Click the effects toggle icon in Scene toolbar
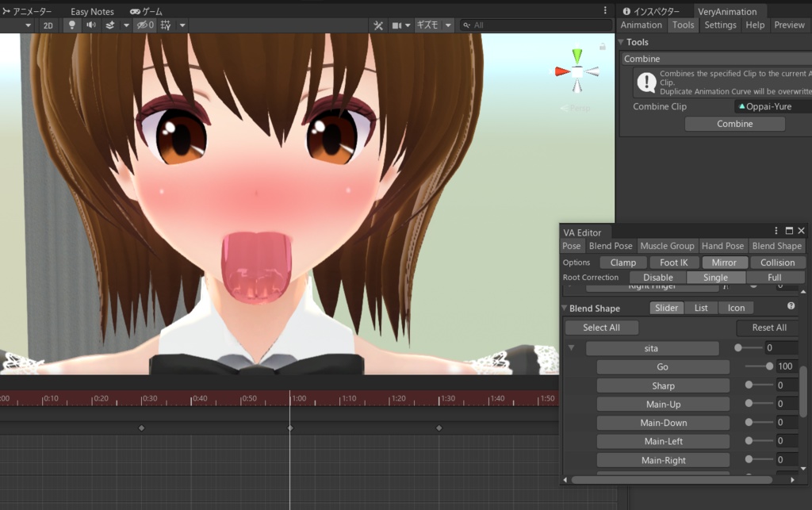Viewport: 812px width, 510px height. click(x=111, y=25)
